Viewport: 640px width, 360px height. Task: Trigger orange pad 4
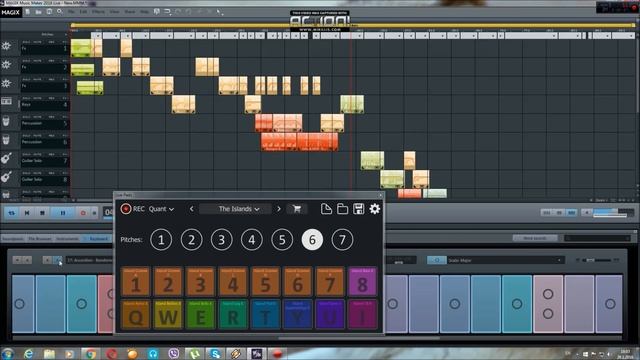pos(233,282)
